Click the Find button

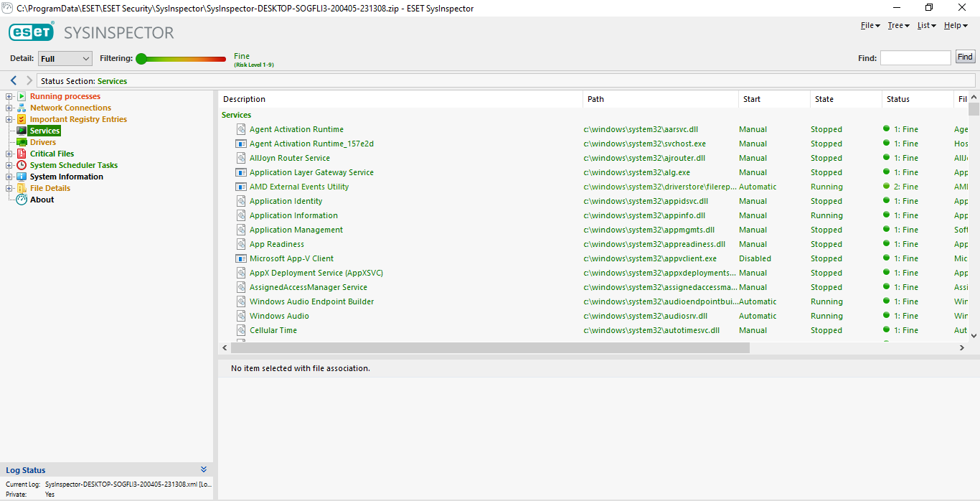point(965,57)
